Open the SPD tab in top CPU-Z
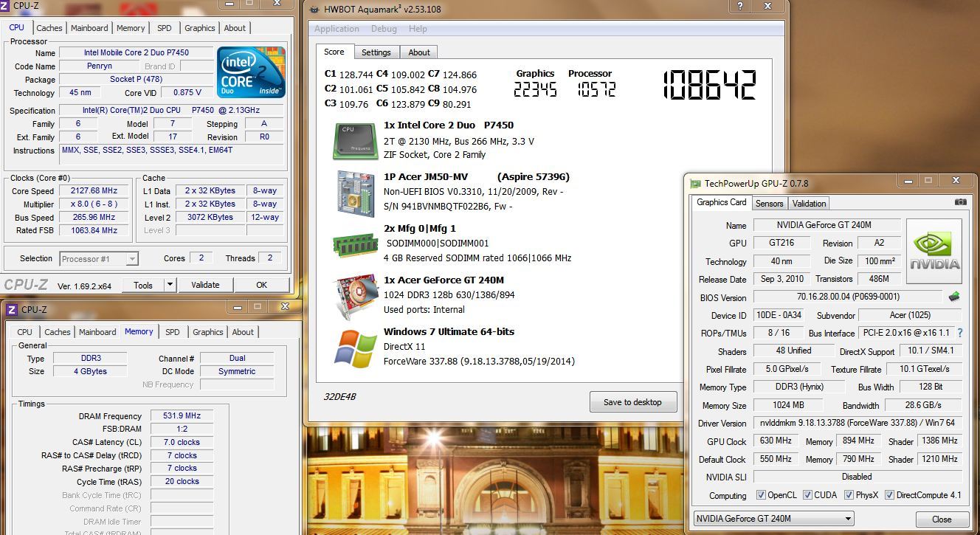Image resolution: width=980 pixels, height=535 pixels. point(165,28)
